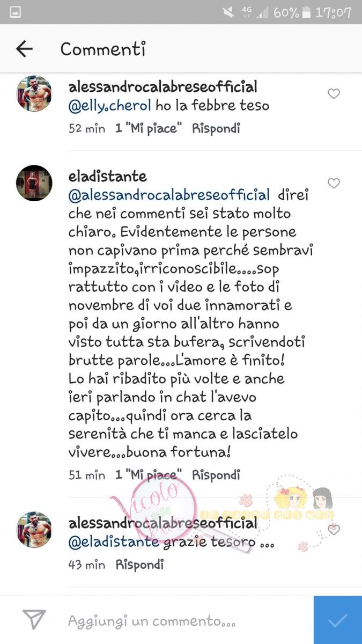Open @alessandrocalabreseofficial mention in eladistante's comment
This screenshot has width=362, height=644.
[x=169, y=194]
